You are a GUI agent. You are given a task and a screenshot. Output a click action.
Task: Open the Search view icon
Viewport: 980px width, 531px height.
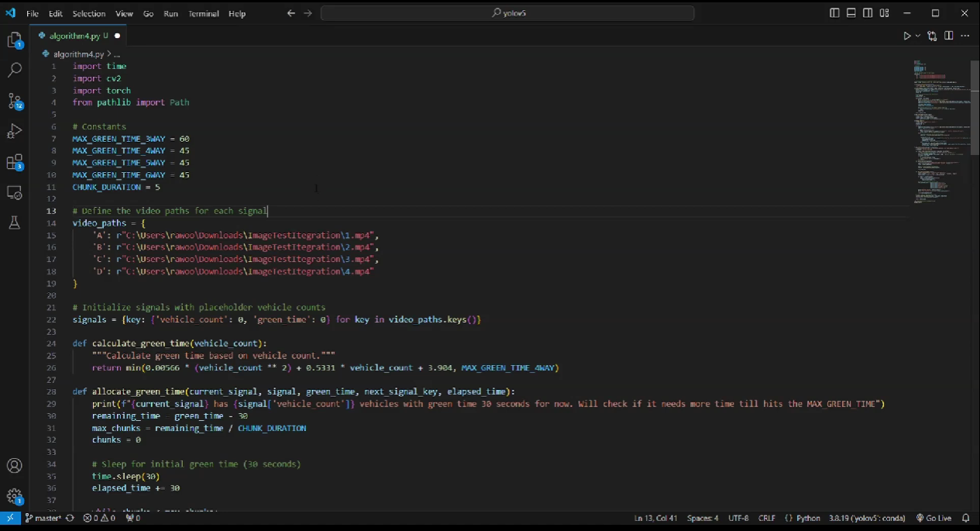pyautogui.click(x=14, y=71)
